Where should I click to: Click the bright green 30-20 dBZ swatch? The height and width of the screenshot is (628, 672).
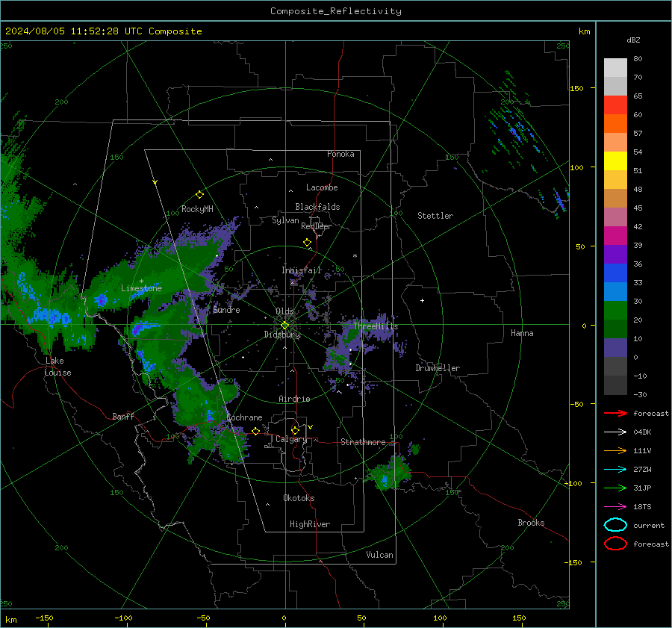(x=615, y=311)
